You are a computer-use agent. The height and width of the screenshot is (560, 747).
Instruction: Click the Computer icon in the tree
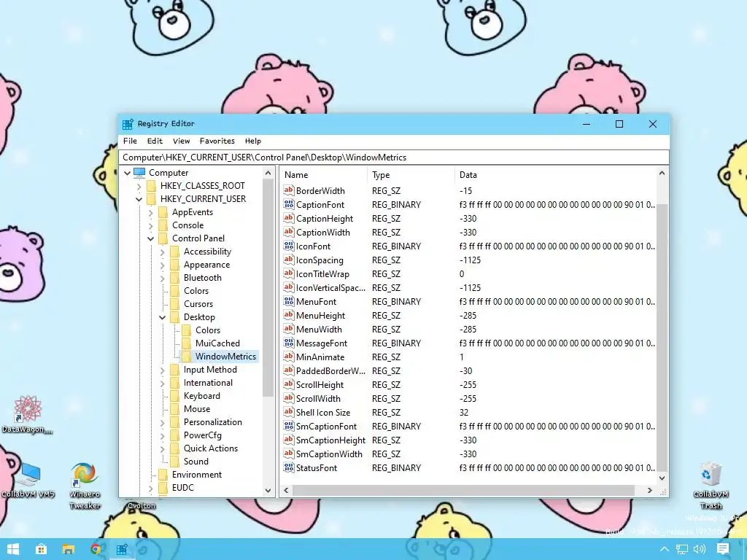(139, 172)
